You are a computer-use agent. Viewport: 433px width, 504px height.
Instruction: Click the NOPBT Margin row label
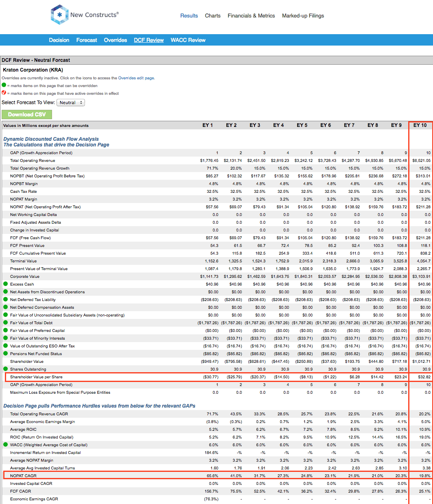pos(24,184)
